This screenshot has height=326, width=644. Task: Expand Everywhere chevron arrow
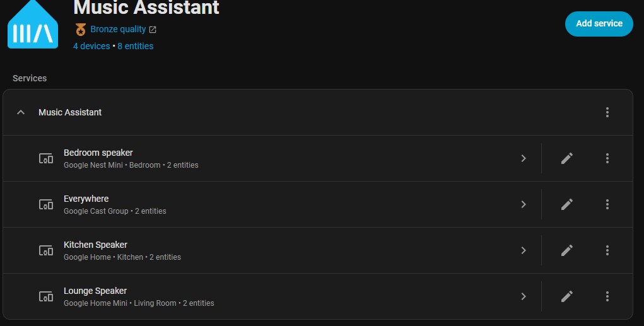tap(524, 204)
